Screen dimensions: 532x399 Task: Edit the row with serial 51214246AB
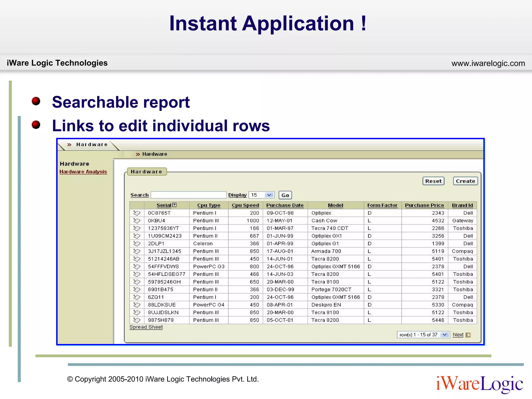137,259
